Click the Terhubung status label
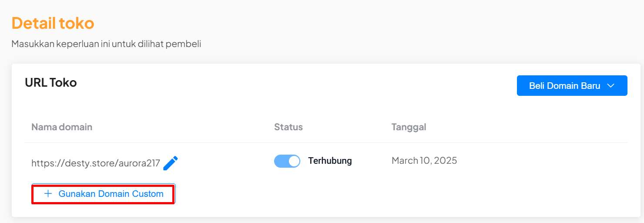 point(330,161)
